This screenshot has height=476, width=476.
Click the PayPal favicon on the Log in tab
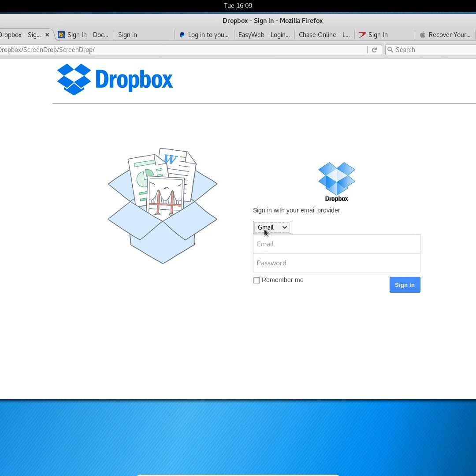coord(182,35)
